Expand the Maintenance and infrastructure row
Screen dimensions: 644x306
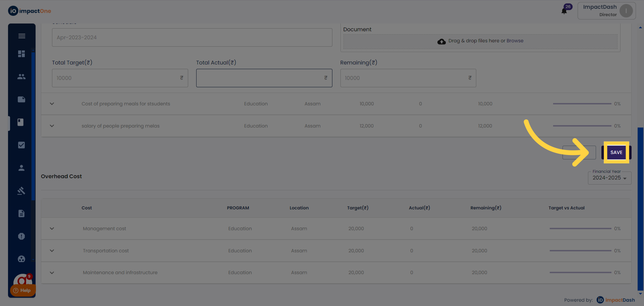click(52, 272)
